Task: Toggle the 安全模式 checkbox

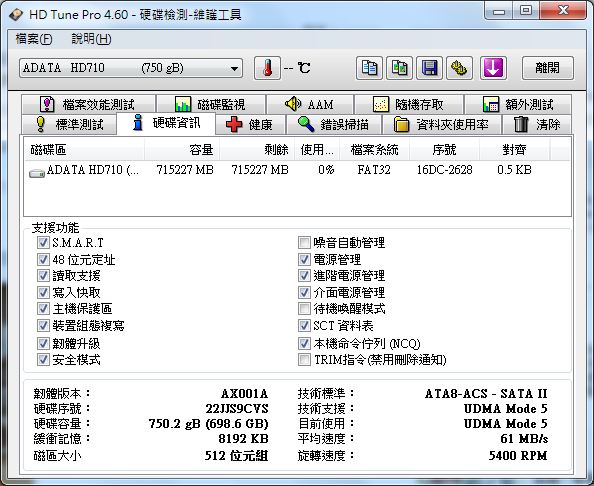Action: coord(43,359)
